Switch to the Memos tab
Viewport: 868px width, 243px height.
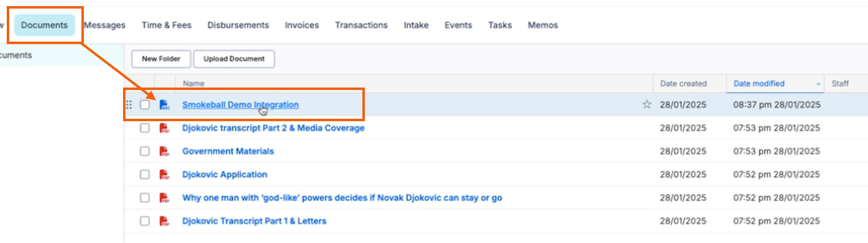[x=543, y=25]
